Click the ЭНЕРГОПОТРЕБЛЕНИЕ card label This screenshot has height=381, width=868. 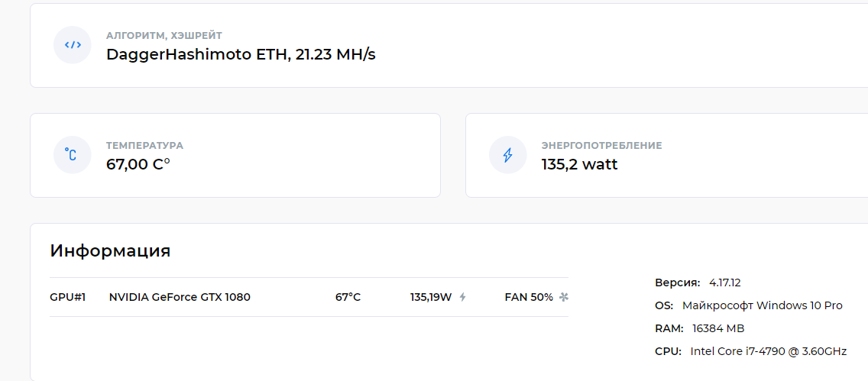pyautogui.click(x=602, y=146)
